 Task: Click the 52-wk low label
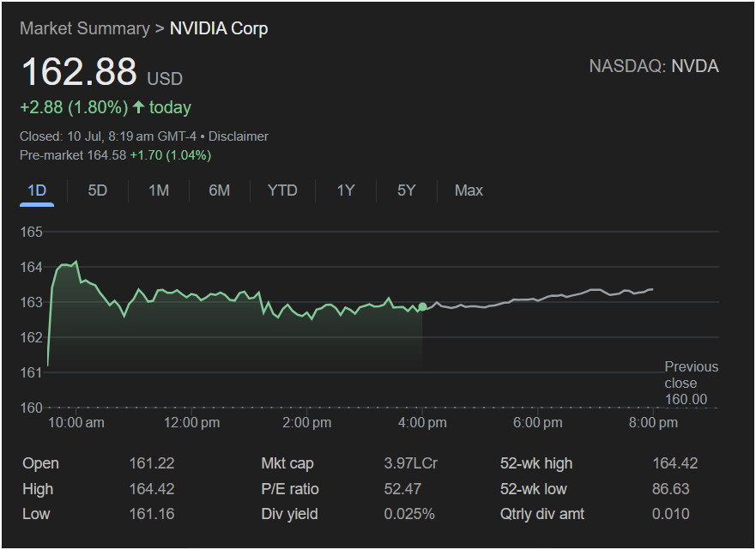click(x=533, y=489)
